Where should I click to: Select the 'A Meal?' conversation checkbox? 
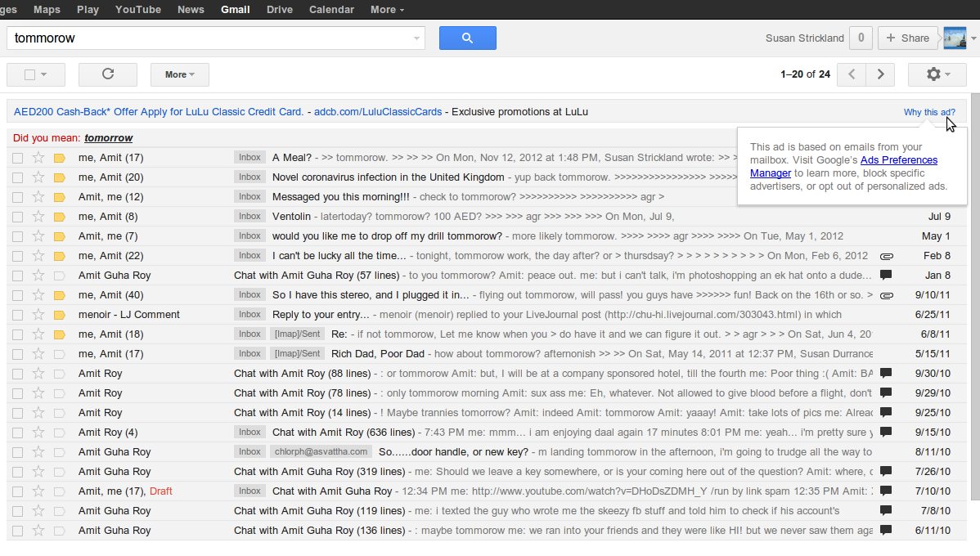[17, 158]
